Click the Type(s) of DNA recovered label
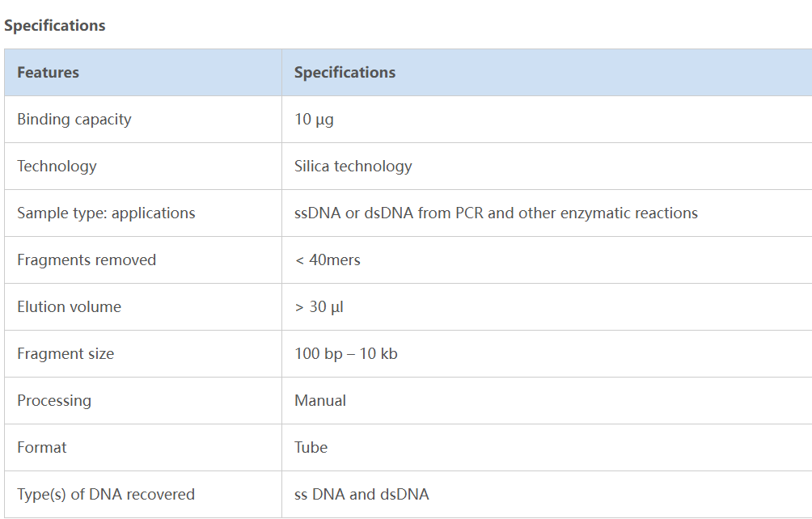 (x=106, y=494)
